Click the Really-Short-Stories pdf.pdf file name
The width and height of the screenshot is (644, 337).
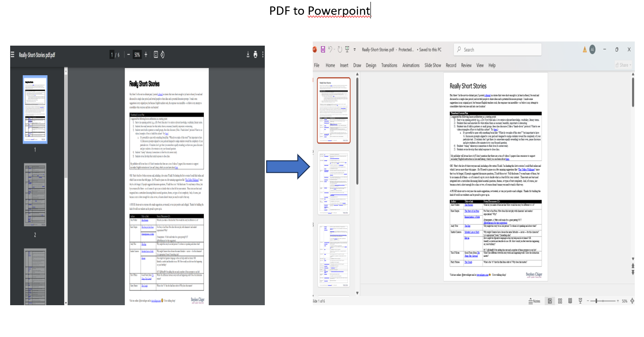click(37, 55)
